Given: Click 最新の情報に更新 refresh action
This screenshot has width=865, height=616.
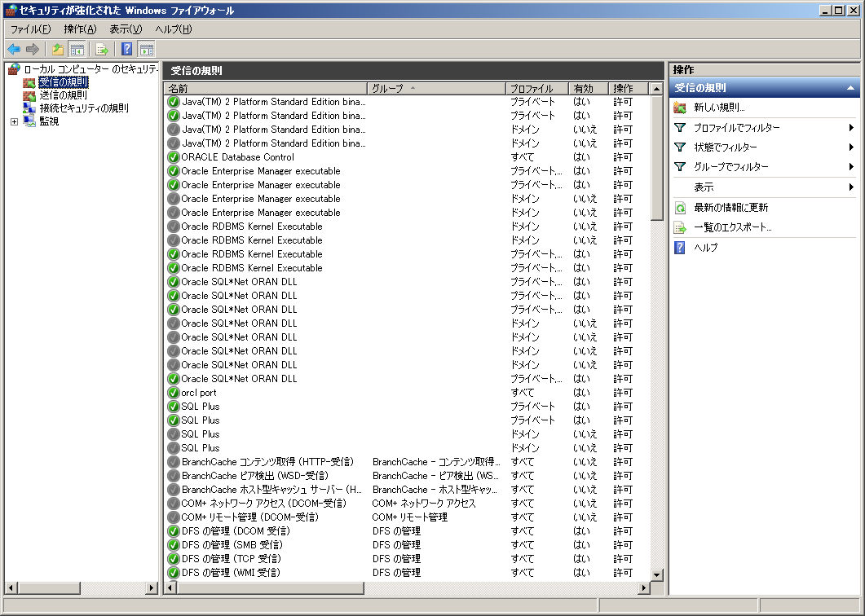Looking at the screenshot, I should click(731, 207).
